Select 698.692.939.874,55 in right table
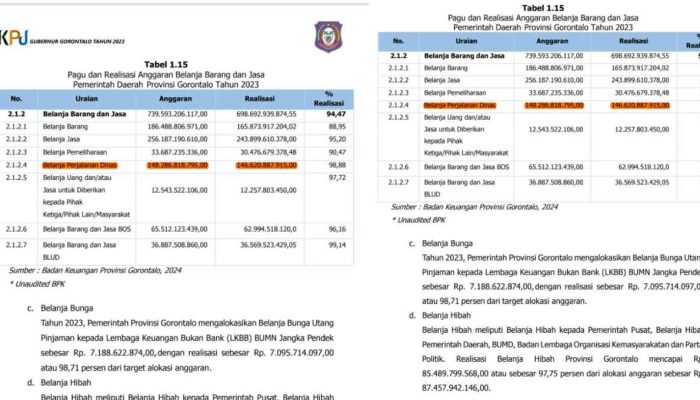This screenshot has height=400, width=700. [640, 56]
